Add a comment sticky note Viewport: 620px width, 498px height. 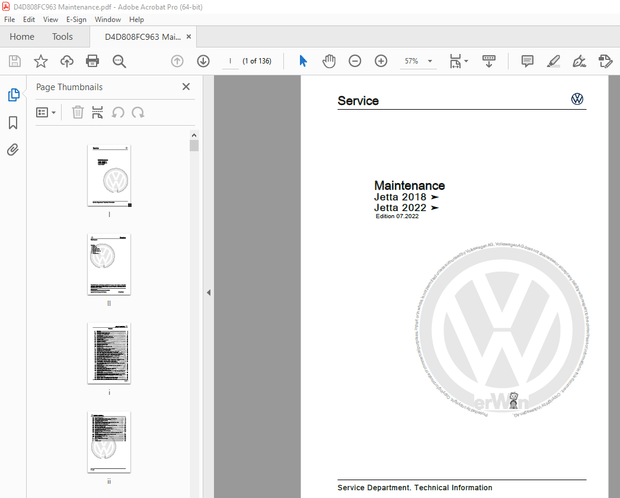coord(527,61)
